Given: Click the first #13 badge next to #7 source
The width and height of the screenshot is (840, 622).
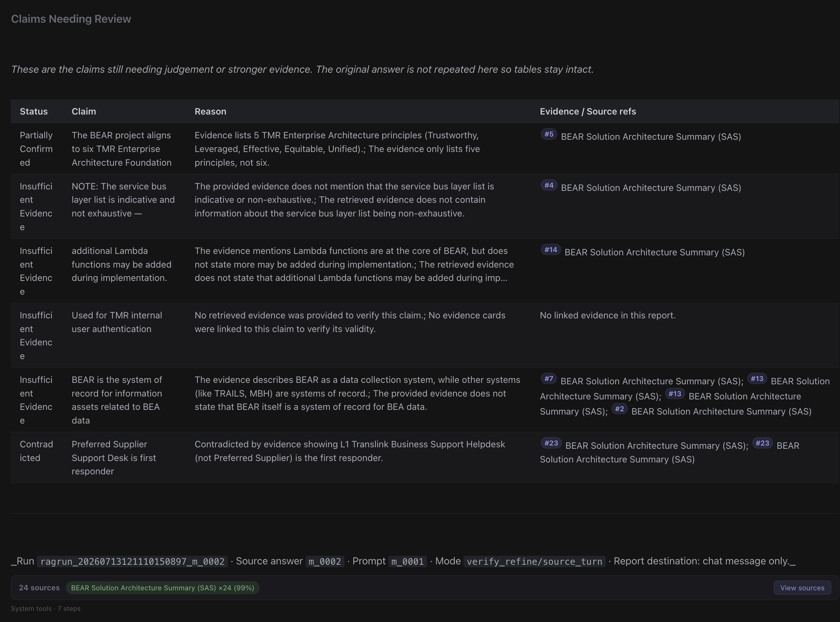Looking at the screenshot, I should (757, 378).
